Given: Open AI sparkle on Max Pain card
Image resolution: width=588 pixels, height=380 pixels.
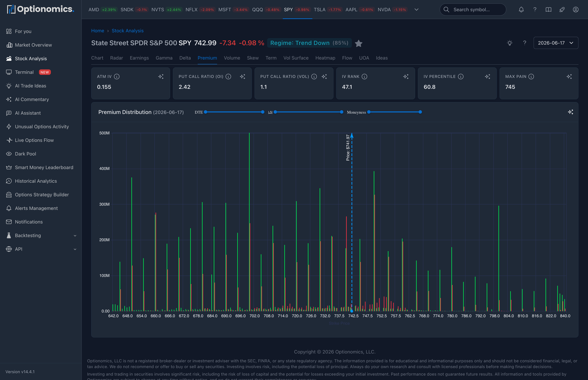Looking at the screenshot, I should 569,77.
